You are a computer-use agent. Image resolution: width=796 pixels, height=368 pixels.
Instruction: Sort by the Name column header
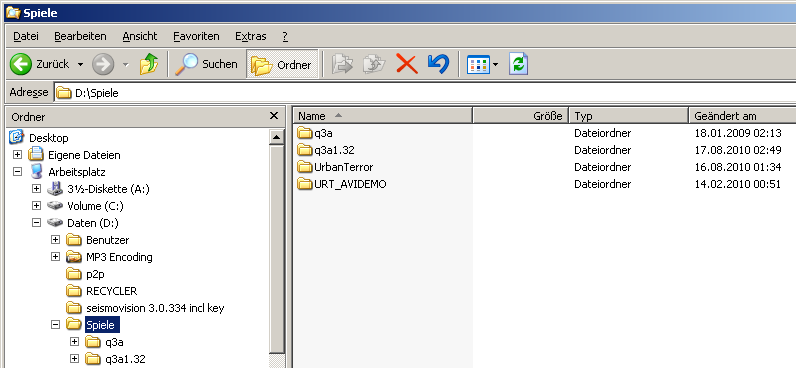(x=383, y=116)
